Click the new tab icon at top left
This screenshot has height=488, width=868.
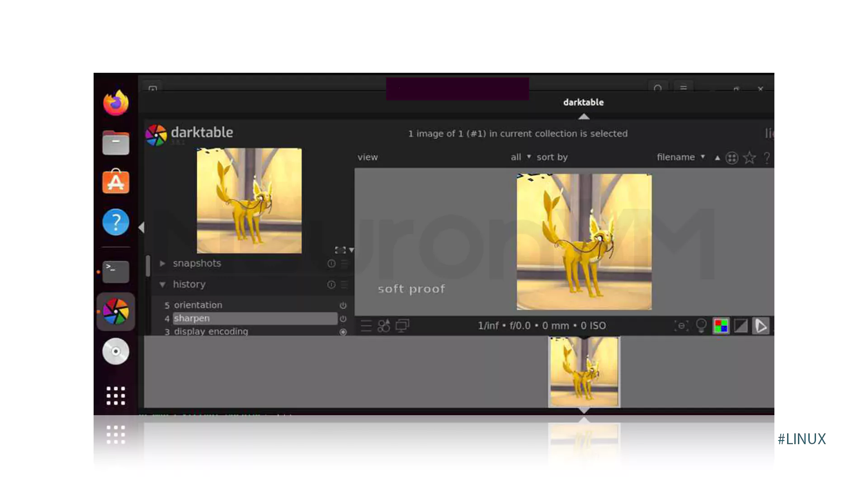click(153, 89)
